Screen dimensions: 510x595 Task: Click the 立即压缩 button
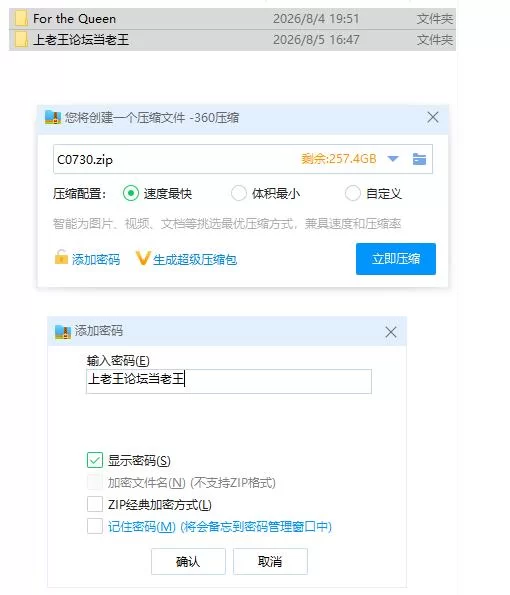396,259
